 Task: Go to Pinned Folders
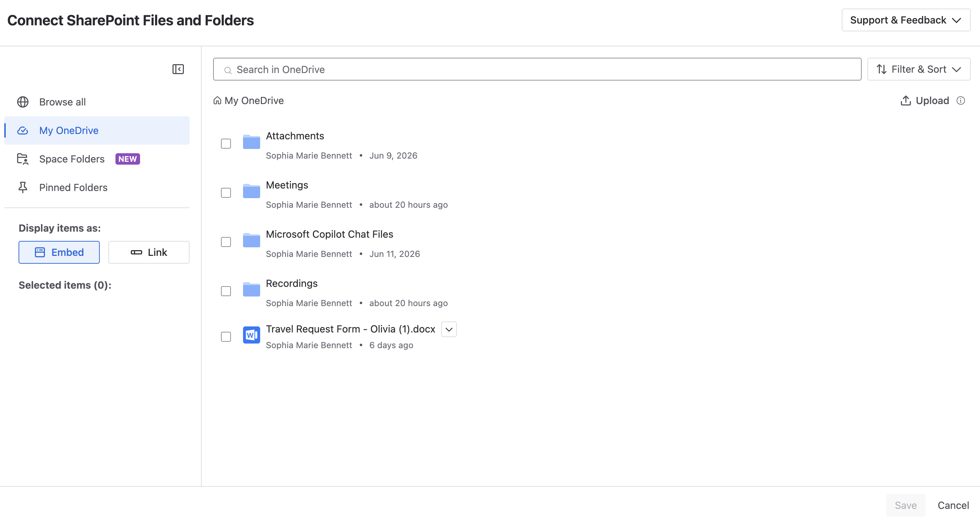pos(97,187)
